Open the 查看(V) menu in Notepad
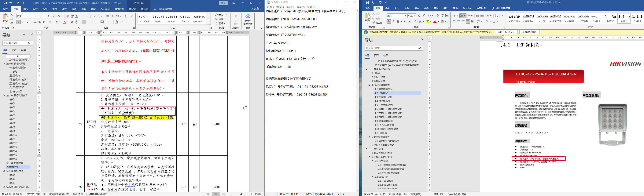The width and height of the screenshot is (644, 196). (x=301, y=7)
